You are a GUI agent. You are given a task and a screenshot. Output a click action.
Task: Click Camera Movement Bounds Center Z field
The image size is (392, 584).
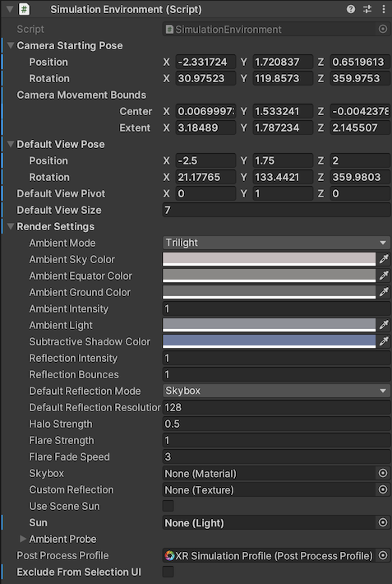pos(360,111)
